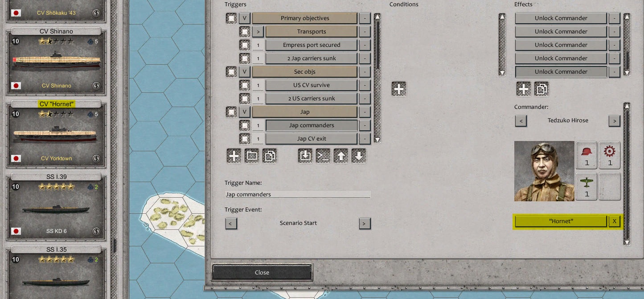The height and width of the screenshot is (299, 644).
Task: Click the empty commander skill slot
Action: click(x=610, y=187)
